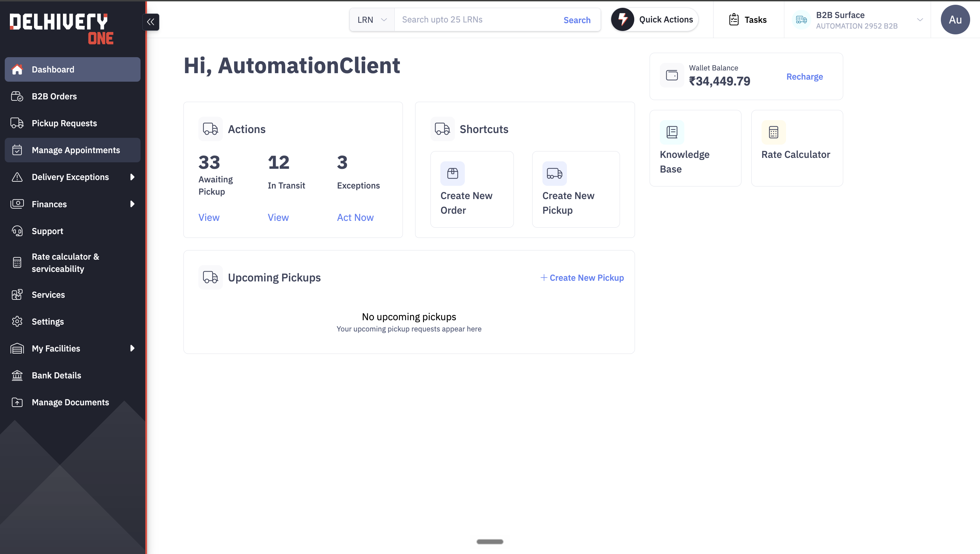Click the B2B Surface truck icon
Screen dimensions: 980x554
802,20
